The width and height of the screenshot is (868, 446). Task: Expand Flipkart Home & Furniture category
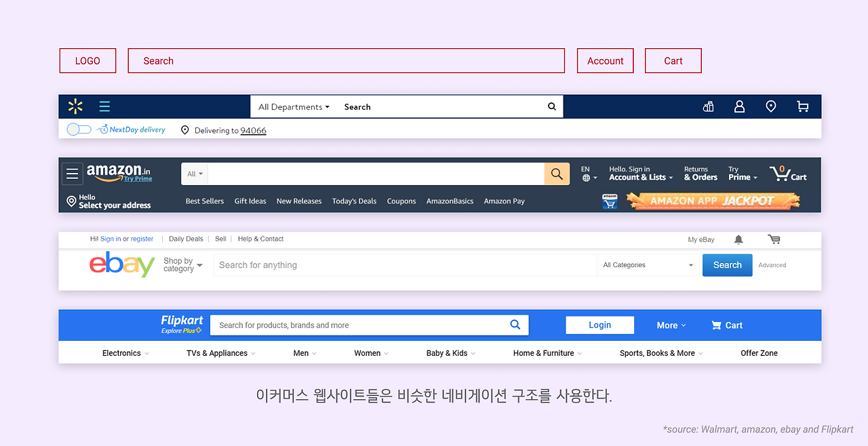pyautogui.click(x=547, y=353)
